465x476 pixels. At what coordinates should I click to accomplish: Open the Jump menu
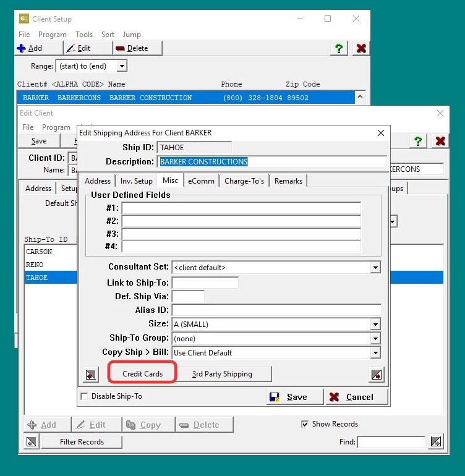tap(132, 35)
